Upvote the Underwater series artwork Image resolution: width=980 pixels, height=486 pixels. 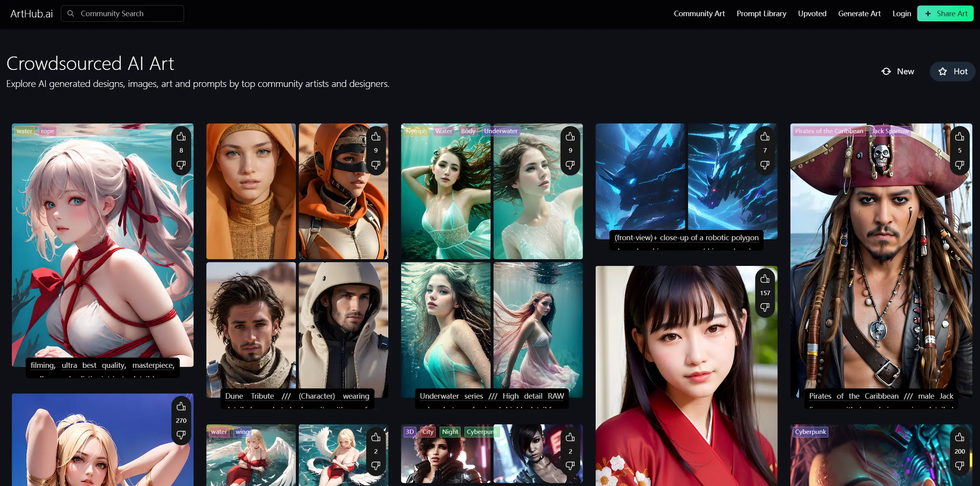[x=570, y=137]
